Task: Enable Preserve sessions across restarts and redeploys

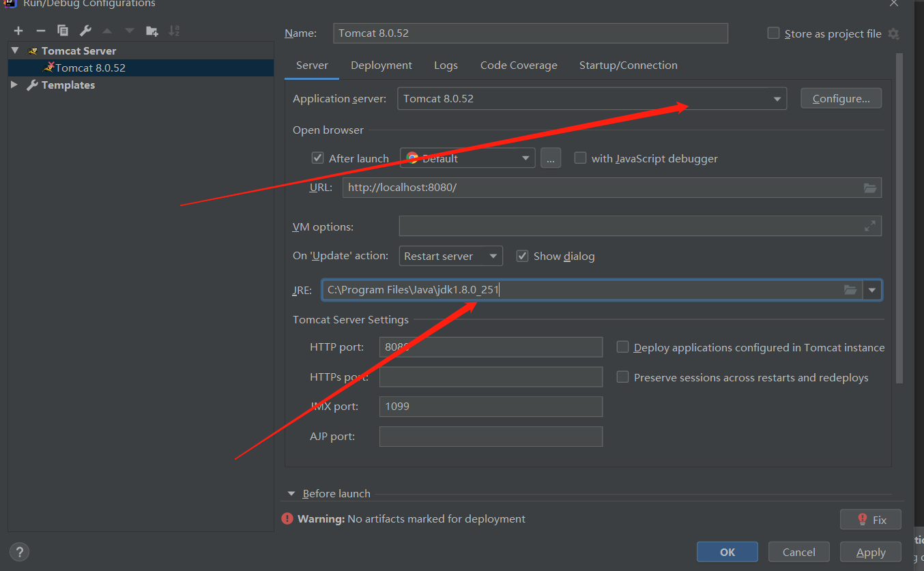Action: pyautogui.click(x=622, y=377)
